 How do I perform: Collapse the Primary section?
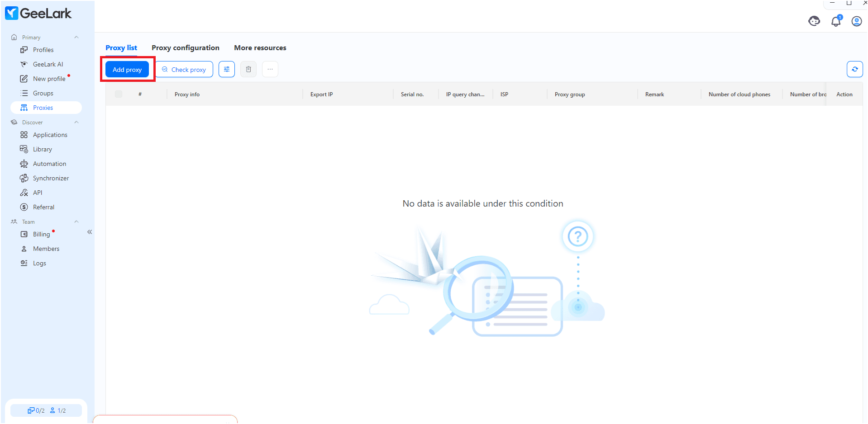[76, 37]
